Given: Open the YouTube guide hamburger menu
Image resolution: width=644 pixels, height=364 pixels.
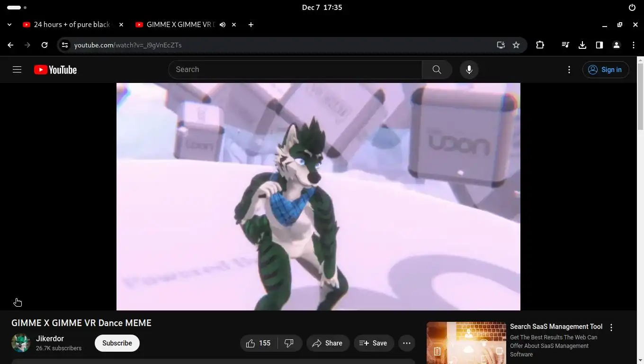Looking at the screenshot, I should 17,70.
